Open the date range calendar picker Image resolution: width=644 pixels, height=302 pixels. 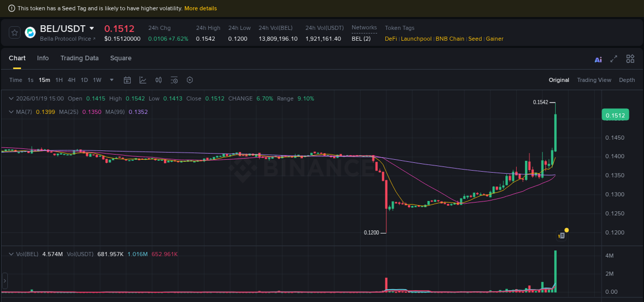point(127,80)
